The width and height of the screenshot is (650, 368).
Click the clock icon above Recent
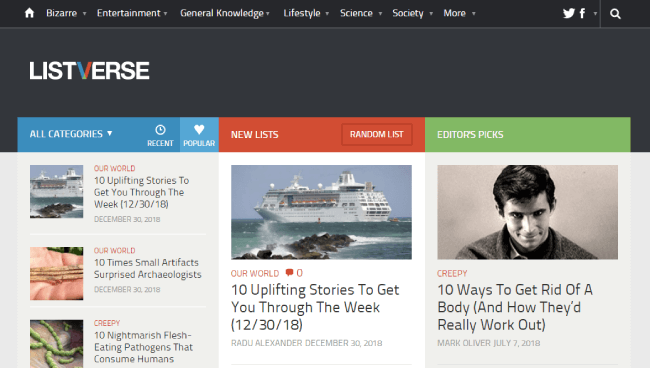click(160, 130)
